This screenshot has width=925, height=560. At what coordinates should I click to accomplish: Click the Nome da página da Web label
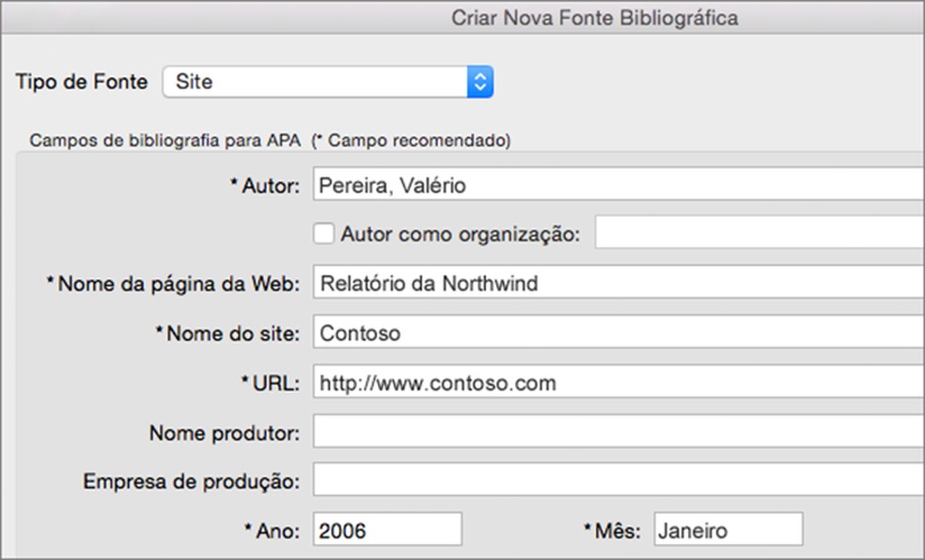(x=178, y=284)
